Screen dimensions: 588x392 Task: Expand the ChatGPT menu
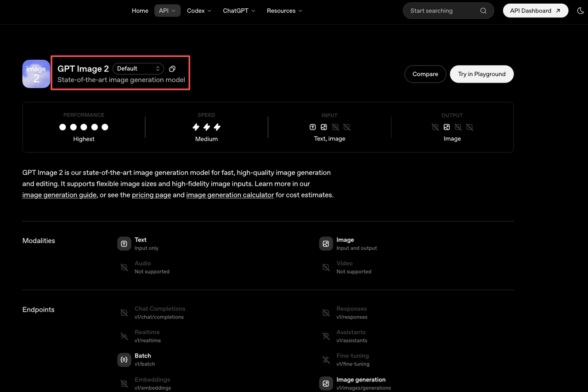pos(239,11)
